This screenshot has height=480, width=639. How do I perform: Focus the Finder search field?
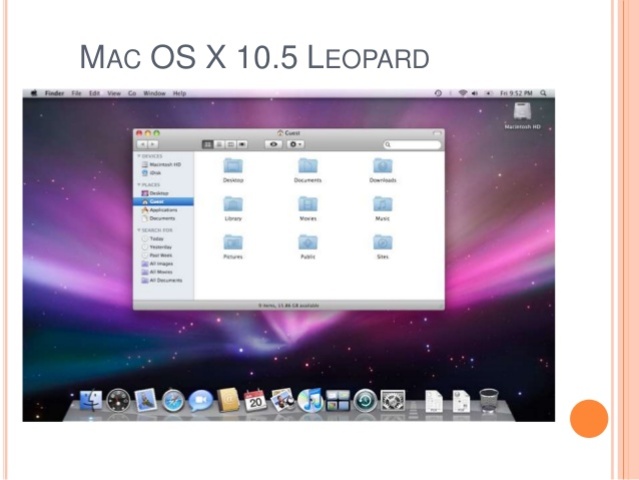[412, 145]
